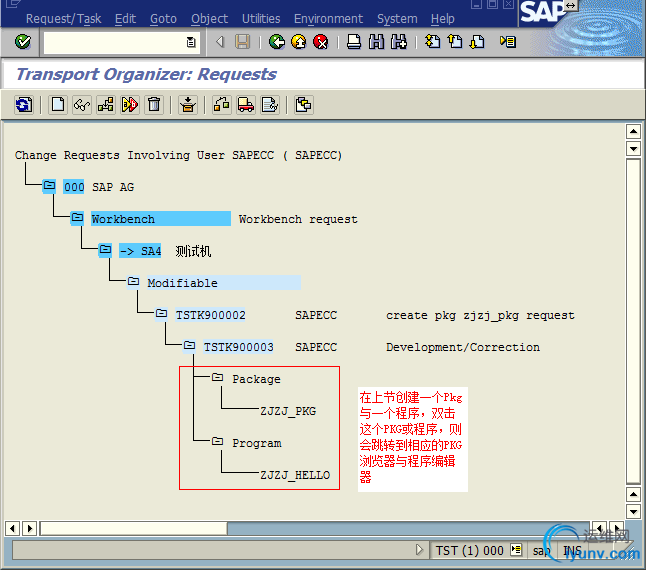
Task: Collapse the Program folder node
Action: (x=217, y=442)
